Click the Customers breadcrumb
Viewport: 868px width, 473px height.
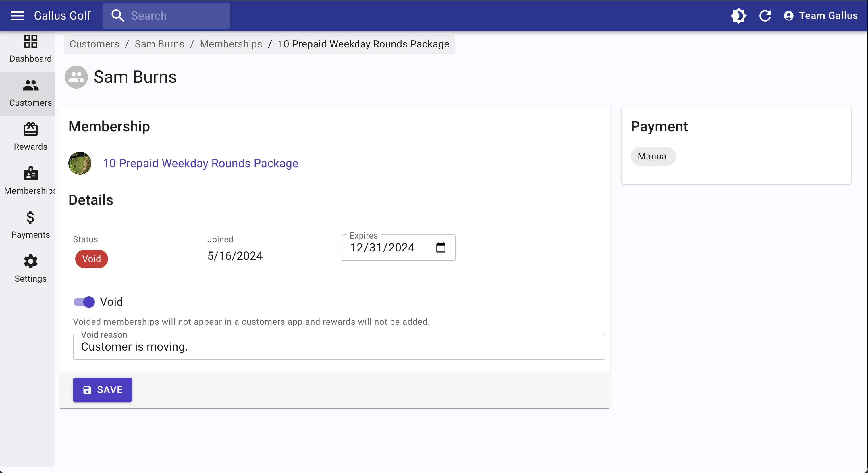tap(94, 44)
